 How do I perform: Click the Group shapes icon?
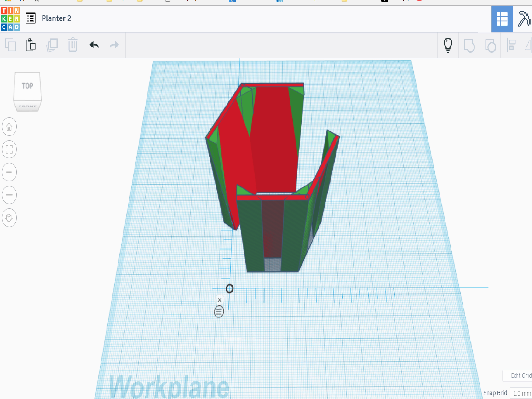point(469,45)
